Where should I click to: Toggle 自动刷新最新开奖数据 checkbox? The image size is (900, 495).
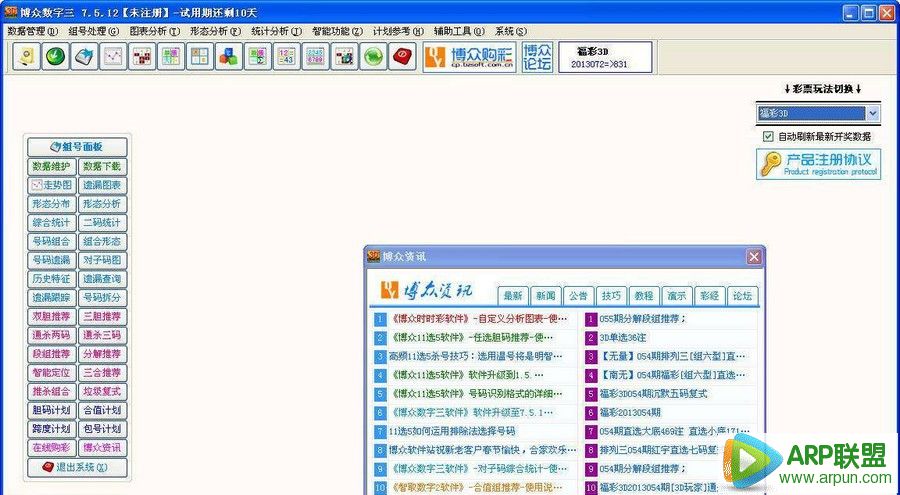tap(768, 137)
